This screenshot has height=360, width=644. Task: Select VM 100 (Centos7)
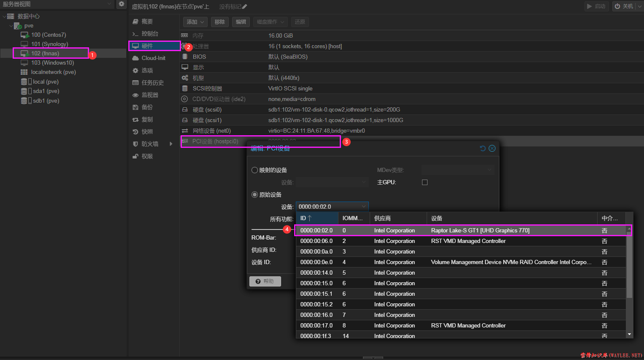point(49,35)
